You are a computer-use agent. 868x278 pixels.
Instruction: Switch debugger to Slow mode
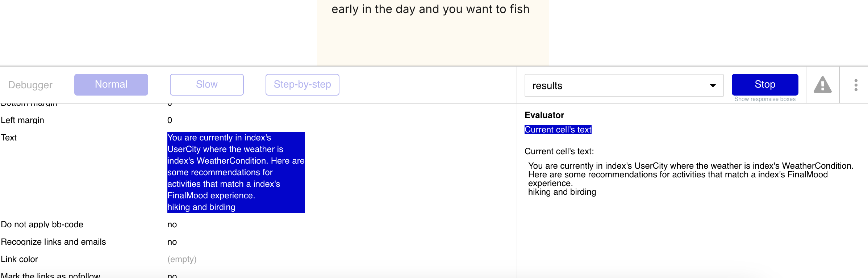tap(207, 85)
